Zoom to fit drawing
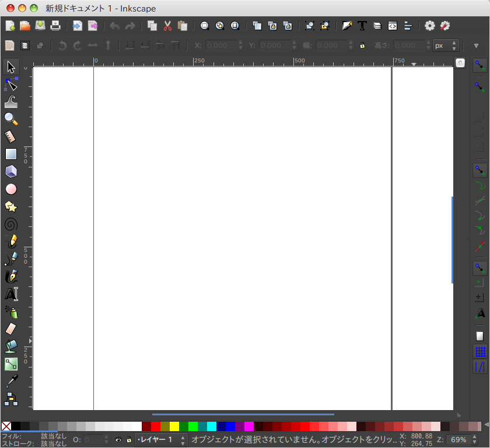 (220, 26)
